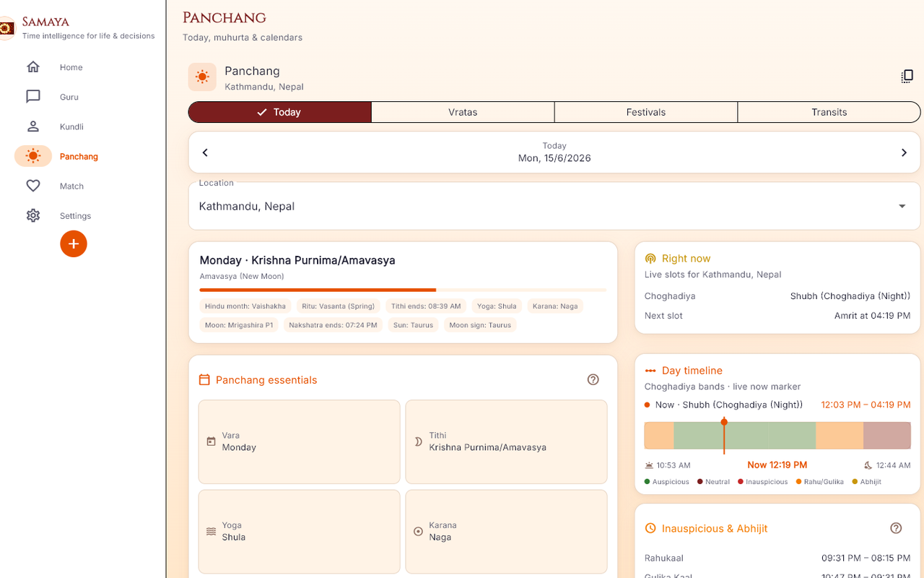
Task: Click the Karana Naga card
Action: click(x=506, y=531)
